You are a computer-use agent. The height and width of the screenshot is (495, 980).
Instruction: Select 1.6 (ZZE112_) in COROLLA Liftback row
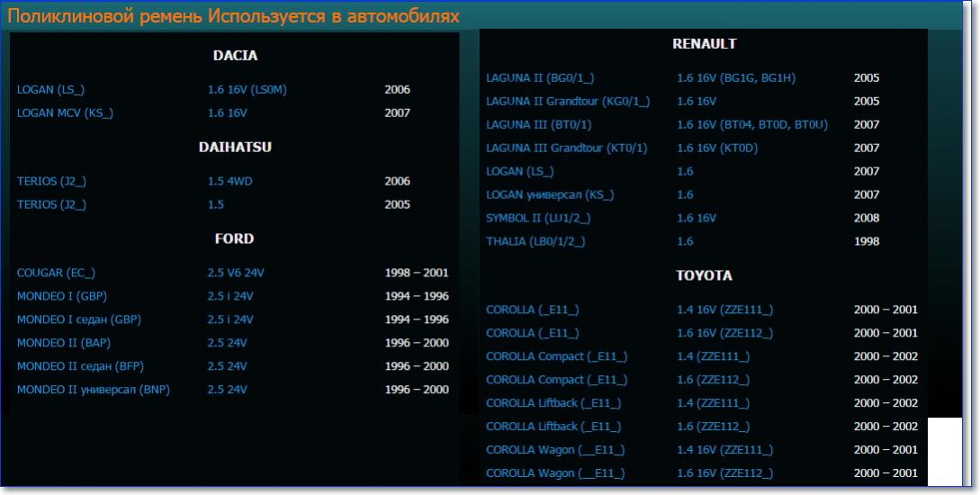(713, 427)
